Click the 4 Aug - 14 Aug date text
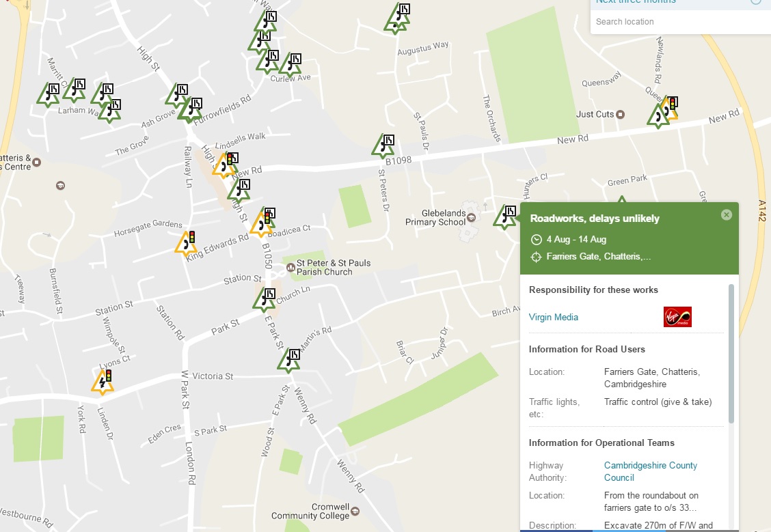 point(576,239)
